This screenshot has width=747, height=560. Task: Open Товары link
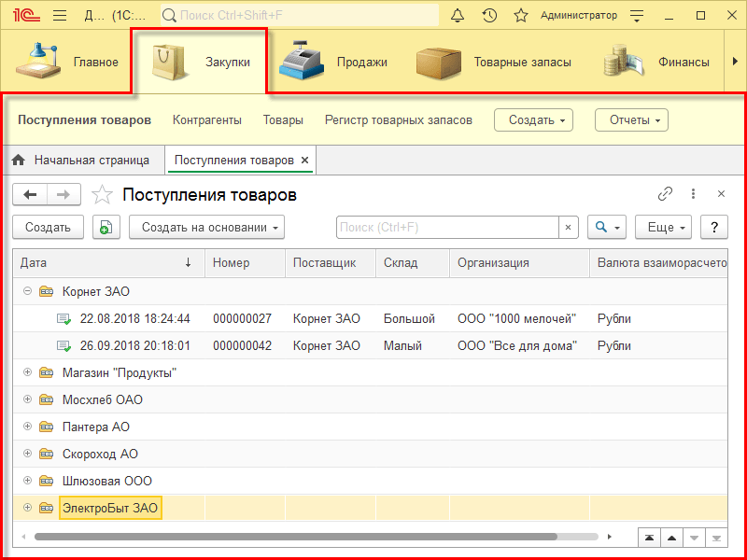(283, 120)
